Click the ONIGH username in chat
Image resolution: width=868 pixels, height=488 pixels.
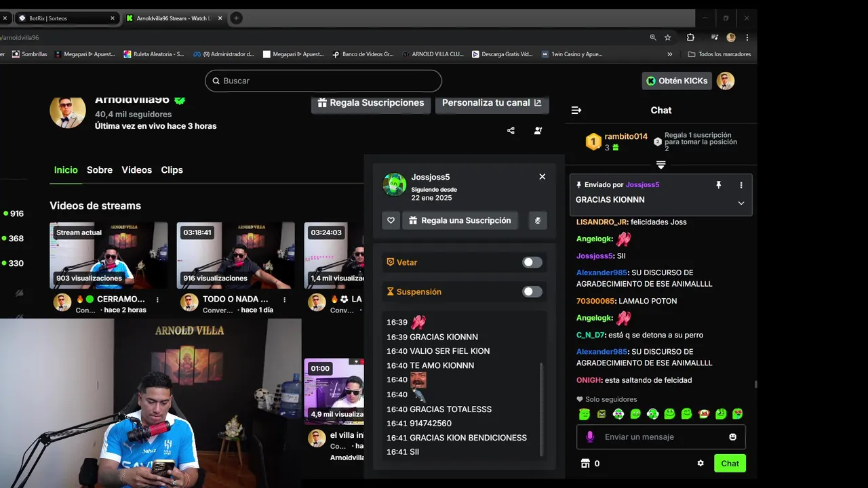(x=589, y=380)
